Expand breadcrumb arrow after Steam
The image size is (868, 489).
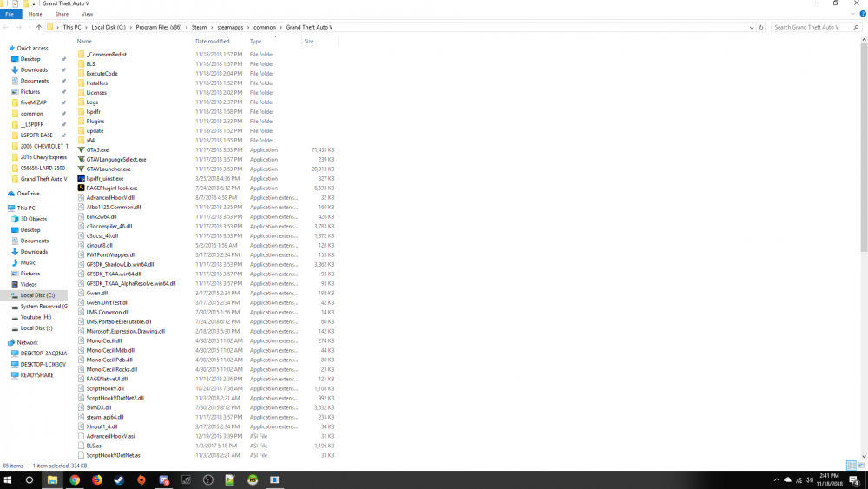tap(212, 27)
